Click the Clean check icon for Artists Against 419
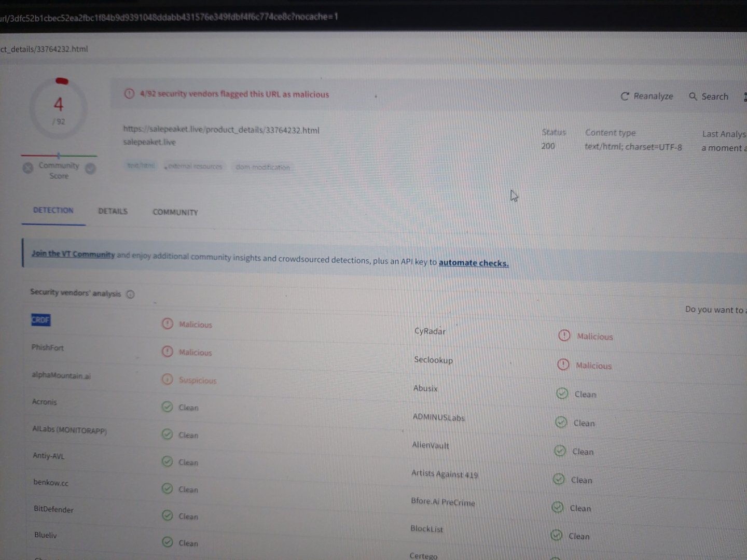The image size is (747, 560). [x=558, y=479]
